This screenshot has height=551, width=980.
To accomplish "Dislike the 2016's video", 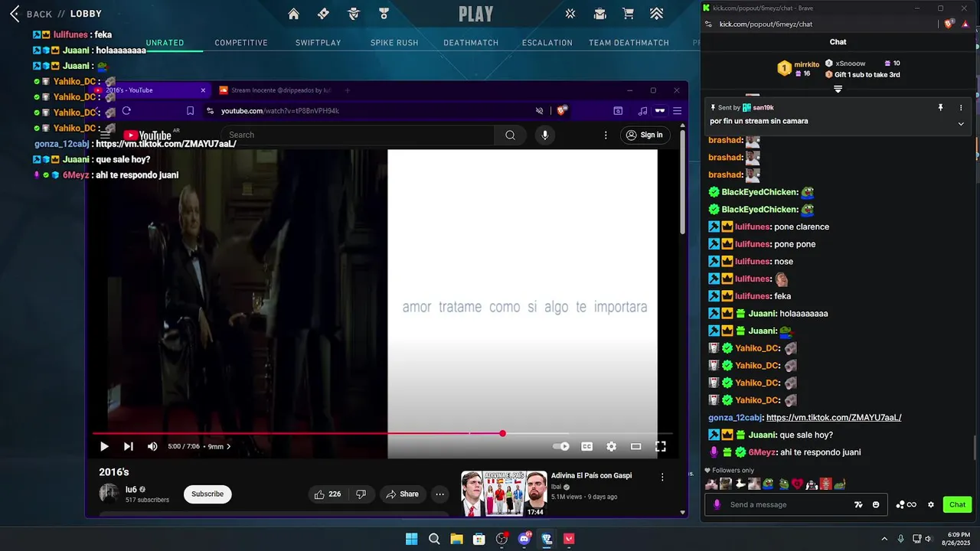I will pyautogui.click(x=361, y=494).
